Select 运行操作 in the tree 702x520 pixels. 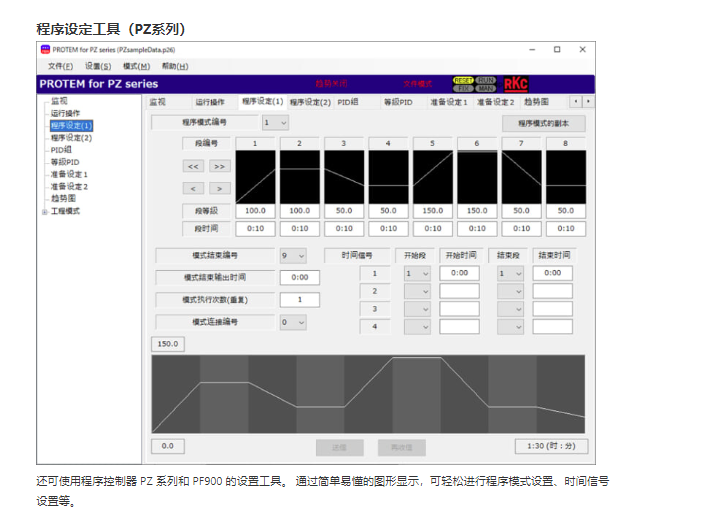(x=65, y=113)
